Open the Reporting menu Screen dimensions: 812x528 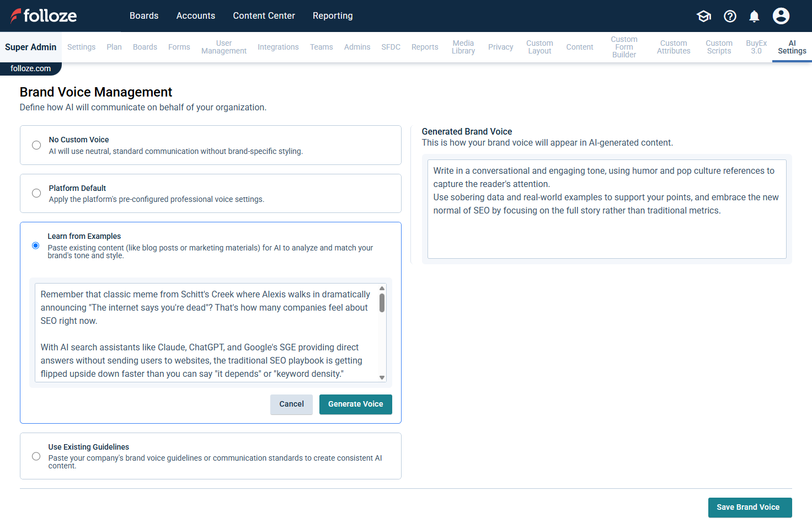pyautogui.click(x=333, y=16)
